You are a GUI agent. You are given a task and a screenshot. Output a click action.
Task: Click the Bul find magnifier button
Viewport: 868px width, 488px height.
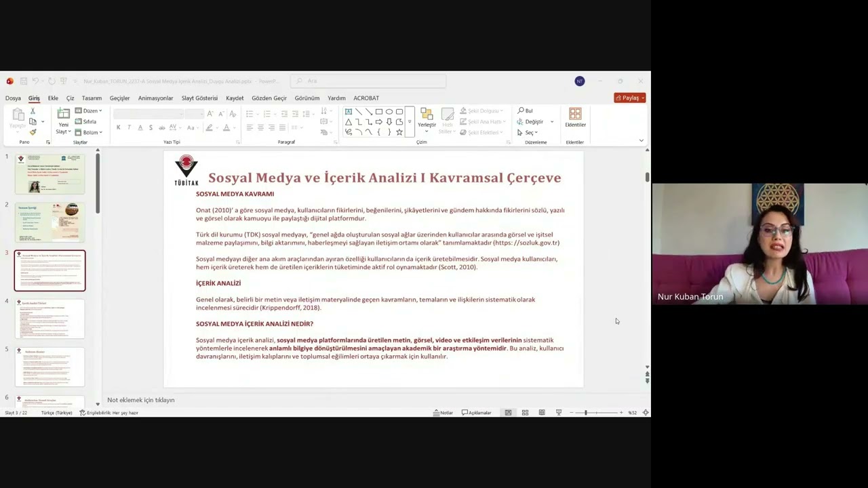(525, 111)
